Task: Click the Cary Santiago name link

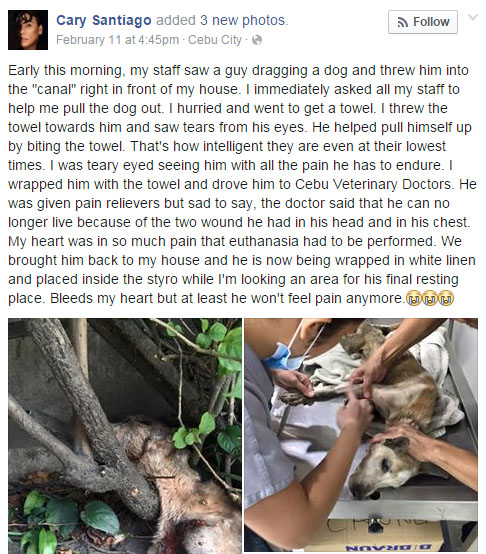Action: click(x=103, y=20)
